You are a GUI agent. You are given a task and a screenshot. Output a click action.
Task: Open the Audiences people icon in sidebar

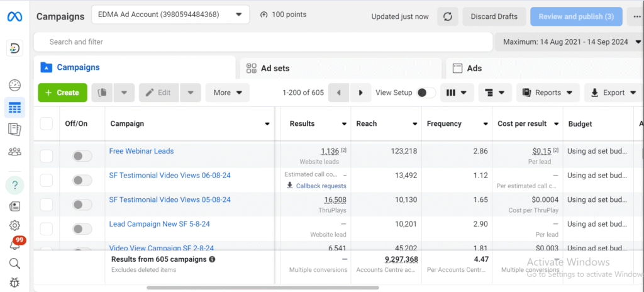[14, 151]
